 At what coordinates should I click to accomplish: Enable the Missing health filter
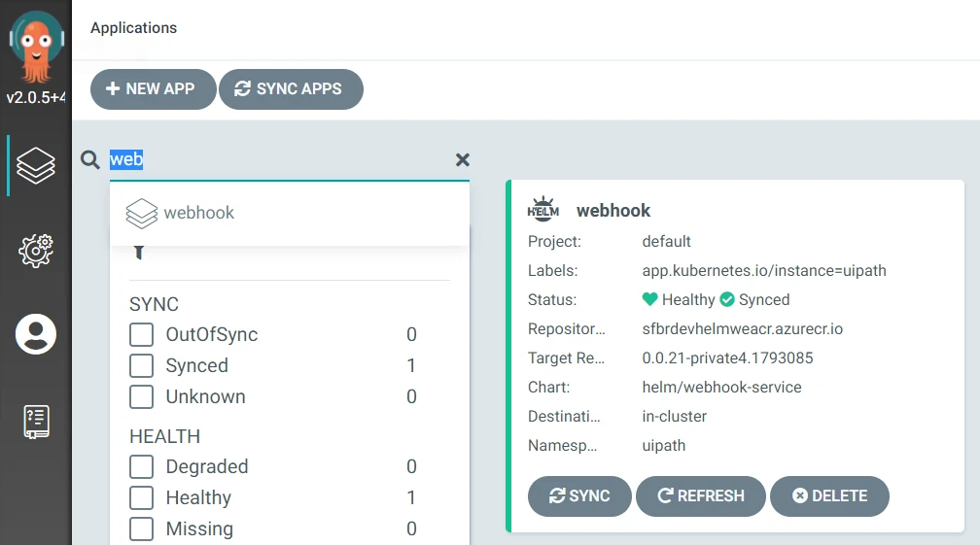(141, 529)
